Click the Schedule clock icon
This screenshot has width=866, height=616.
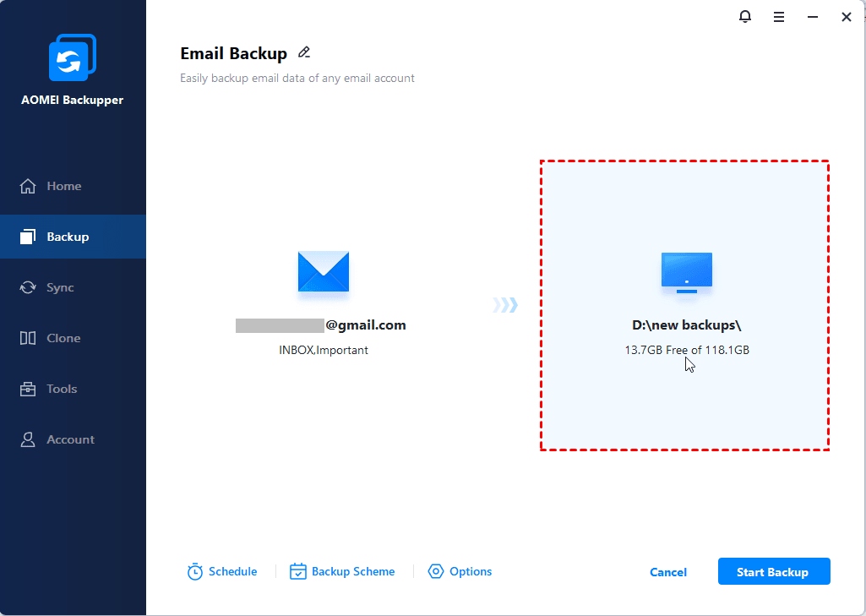pos(195,572)
